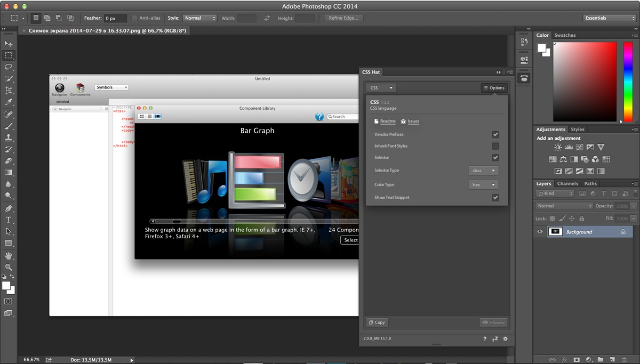
Task: Add a Channel Mixer adjustment
Action: tap(595, 159)
